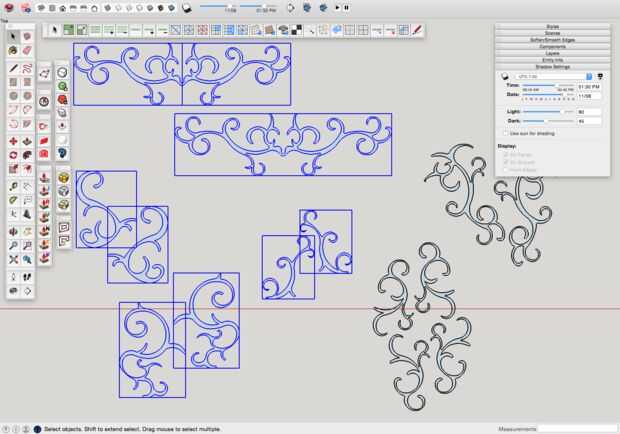Select the Tape Measure tool
Viewport: 620px width, 434px height.
point(13,186)
